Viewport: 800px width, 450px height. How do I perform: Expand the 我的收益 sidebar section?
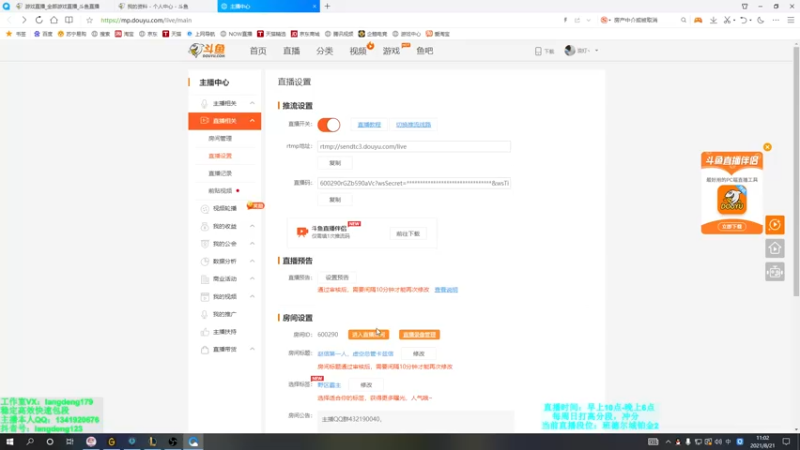click(252, 226)
